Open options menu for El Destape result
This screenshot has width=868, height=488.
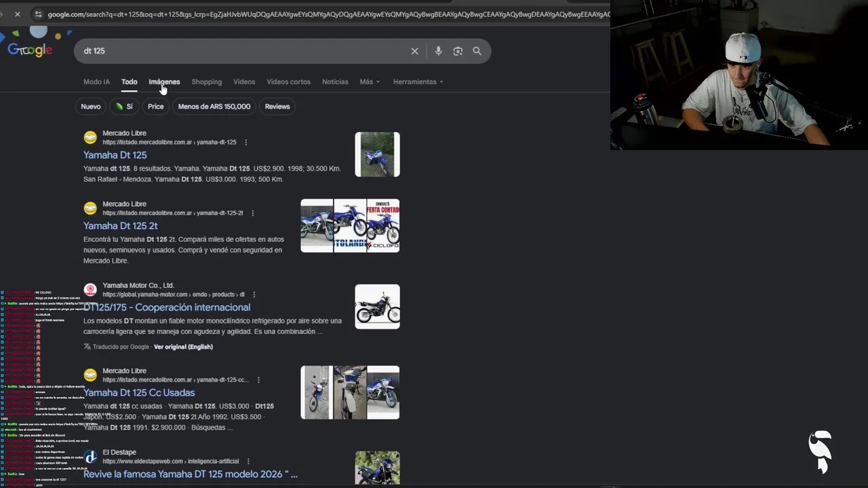click(x=248, y=462)
